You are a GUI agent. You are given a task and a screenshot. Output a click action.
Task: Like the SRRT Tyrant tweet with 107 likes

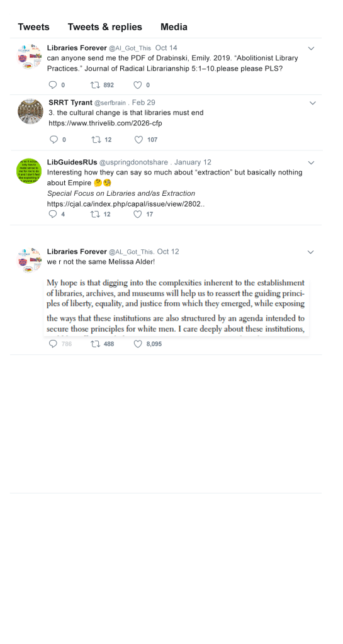pos(139,140)
